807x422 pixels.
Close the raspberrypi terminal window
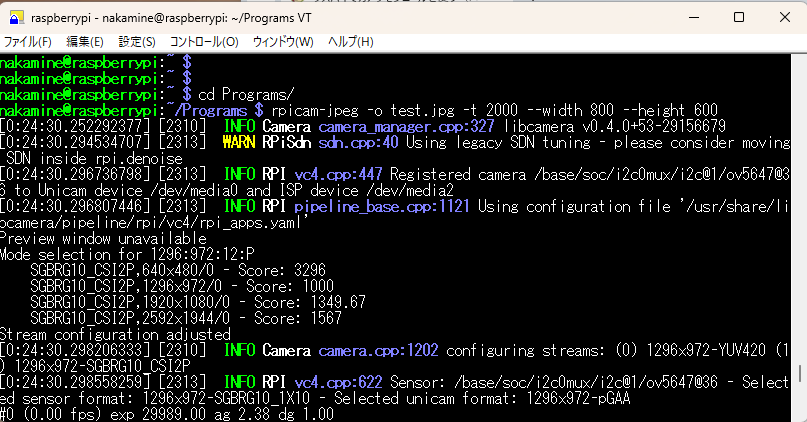coord(784,17)
